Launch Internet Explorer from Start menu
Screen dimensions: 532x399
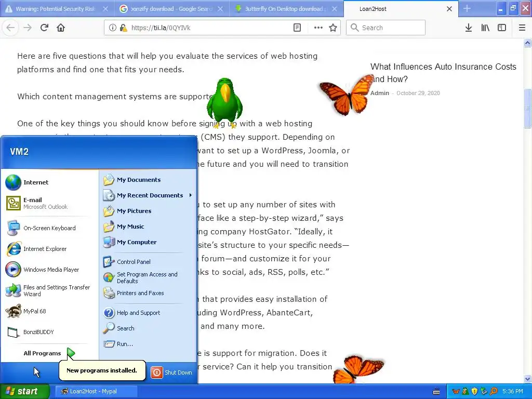coord(49,249)
